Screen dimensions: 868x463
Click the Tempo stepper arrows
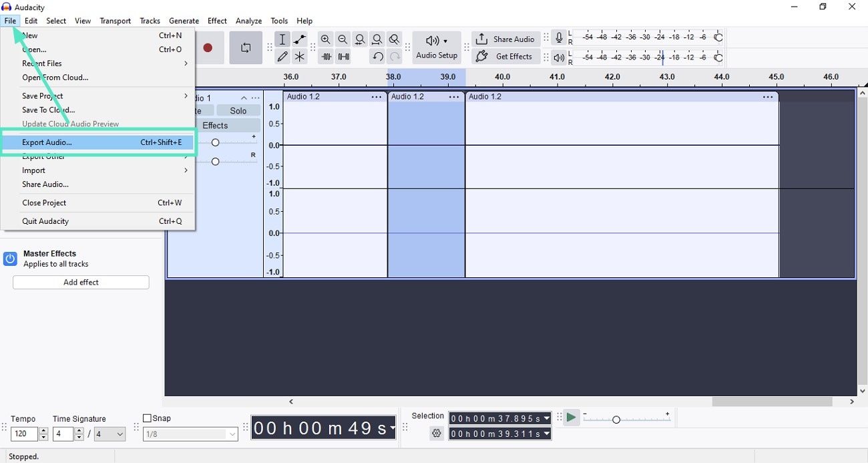(x=43, y=434)
